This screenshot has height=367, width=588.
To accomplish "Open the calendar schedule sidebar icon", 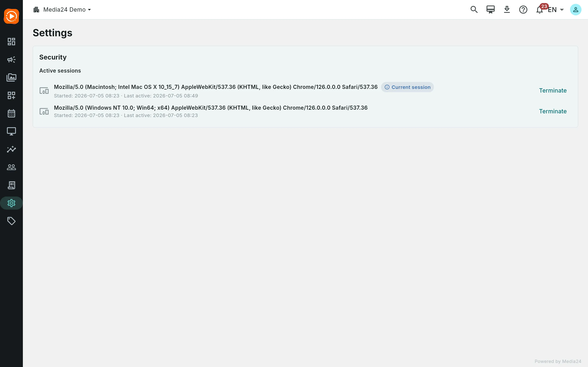I will 11,113.
